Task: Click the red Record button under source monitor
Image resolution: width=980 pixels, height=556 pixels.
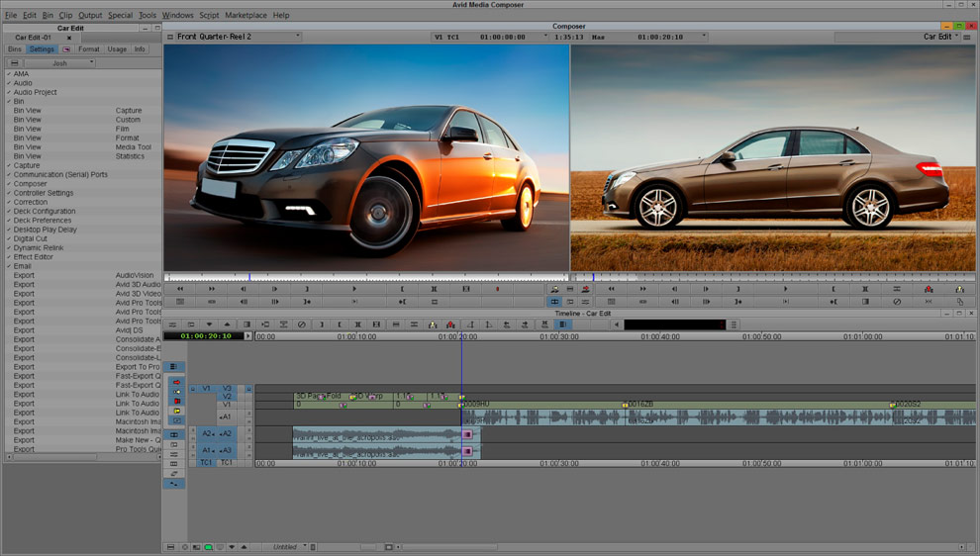Action: coord(497,289)
